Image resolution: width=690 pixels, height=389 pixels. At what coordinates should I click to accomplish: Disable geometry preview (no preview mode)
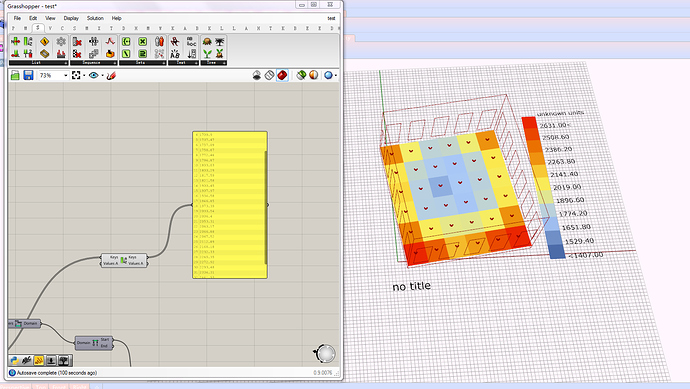[257, 76]
